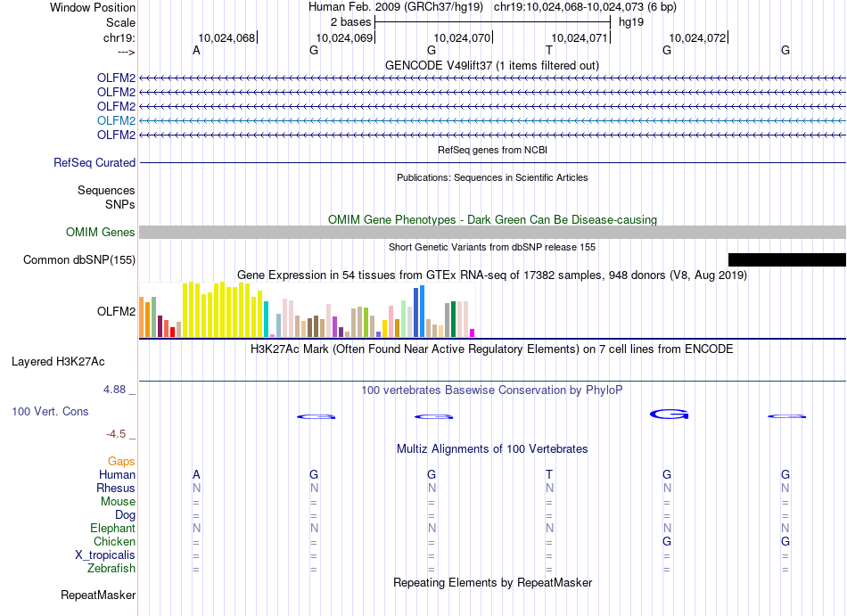Click the Human Feb. 2009 (GRCh37/hg19) header text
The width and height of the screenshot is (847, 616).
coord(396,7)
